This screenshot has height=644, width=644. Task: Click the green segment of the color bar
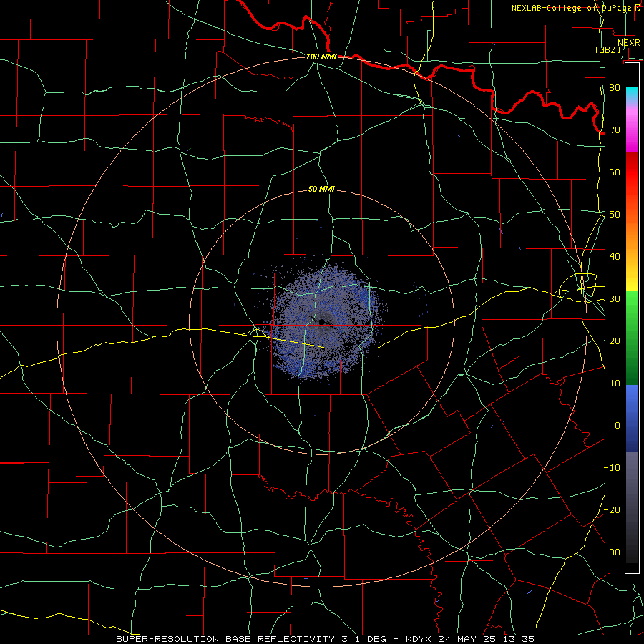pos(632,338)
